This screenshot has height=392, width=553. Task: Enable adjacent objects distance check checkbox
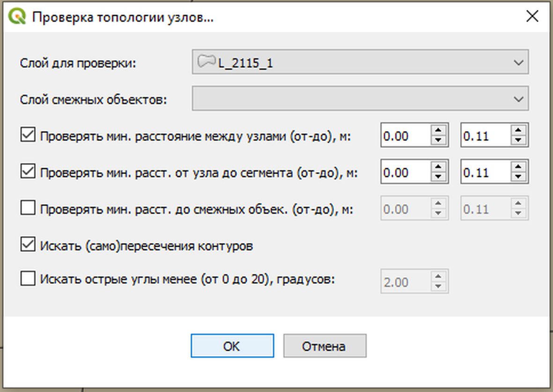[x=28, y=208]
